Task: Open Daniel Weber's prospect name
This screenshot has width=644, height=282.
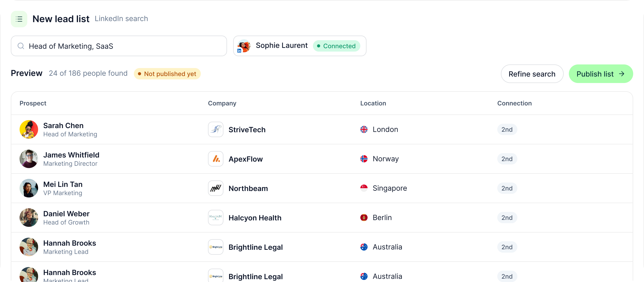Action: (66, 214)
